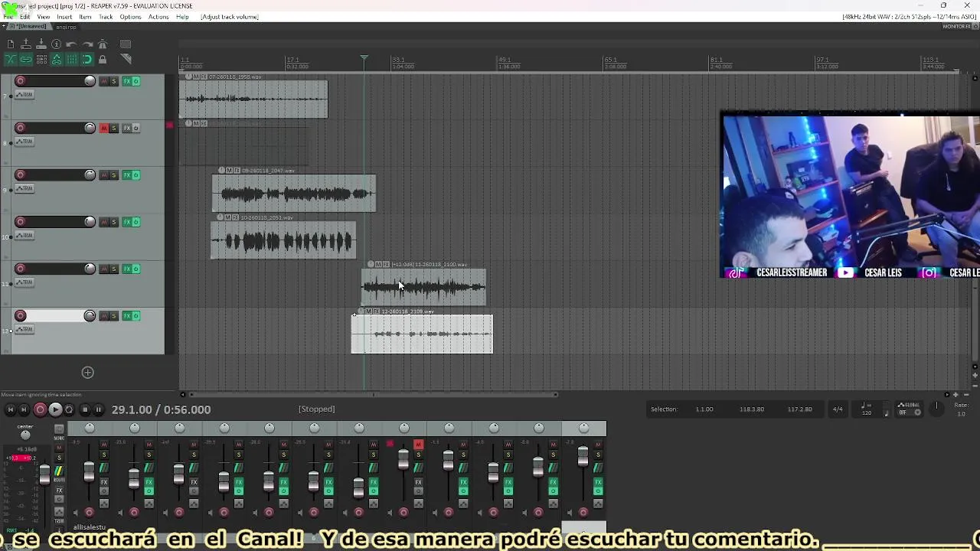The width and height of the screenshot is (980, 551).
Task: Click the transport Record button
Action: coord(41,409)
